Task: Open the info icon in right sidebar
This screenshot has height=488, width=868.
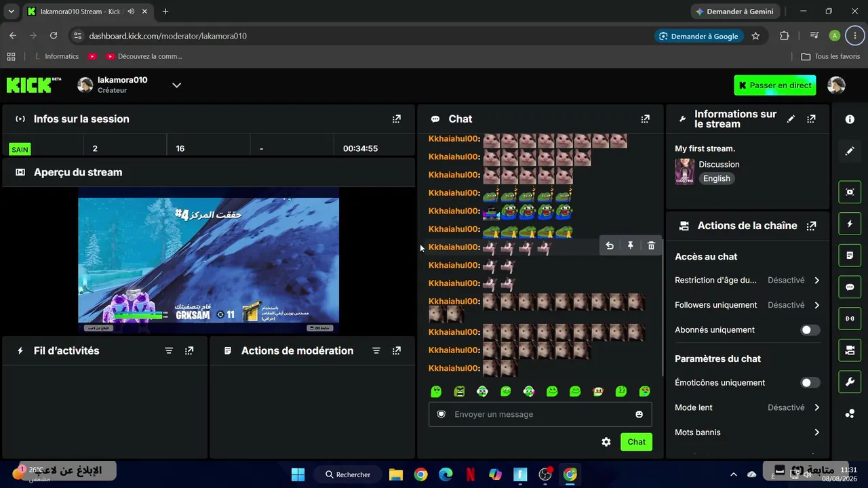Action: (850, 119)
